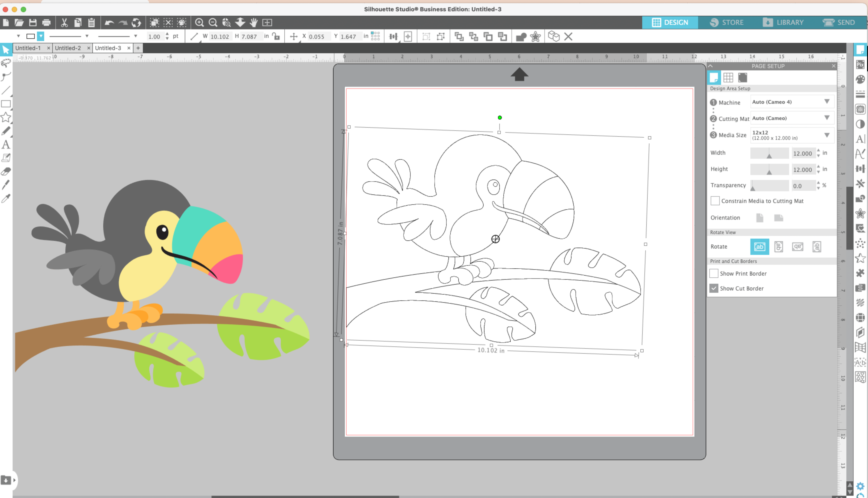Click the Zoom In magnifier icon

click(x=199, y=23)
